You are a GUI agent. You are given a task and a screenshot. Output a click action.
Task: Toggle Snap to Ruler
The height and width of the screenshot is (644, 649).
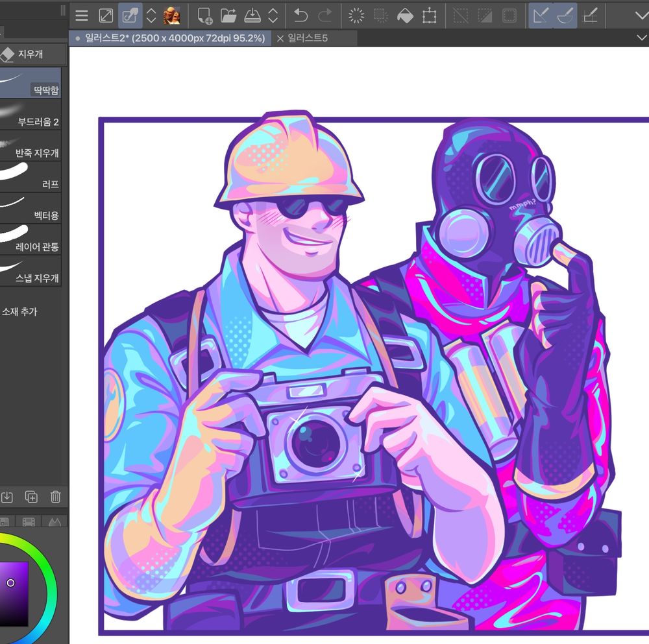(x=541, y=16)
